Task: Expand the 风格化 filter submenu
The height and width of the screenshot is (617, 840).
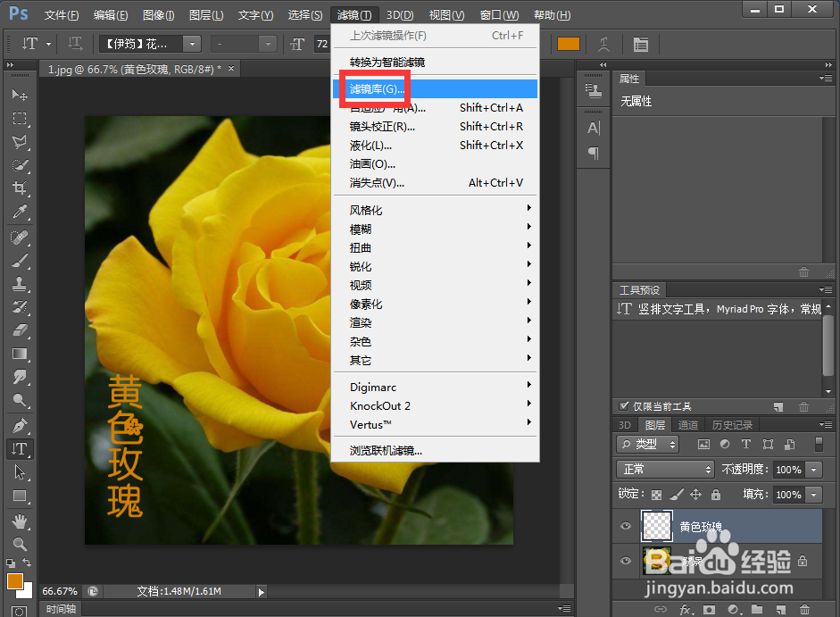Action: tap(435, 210)
